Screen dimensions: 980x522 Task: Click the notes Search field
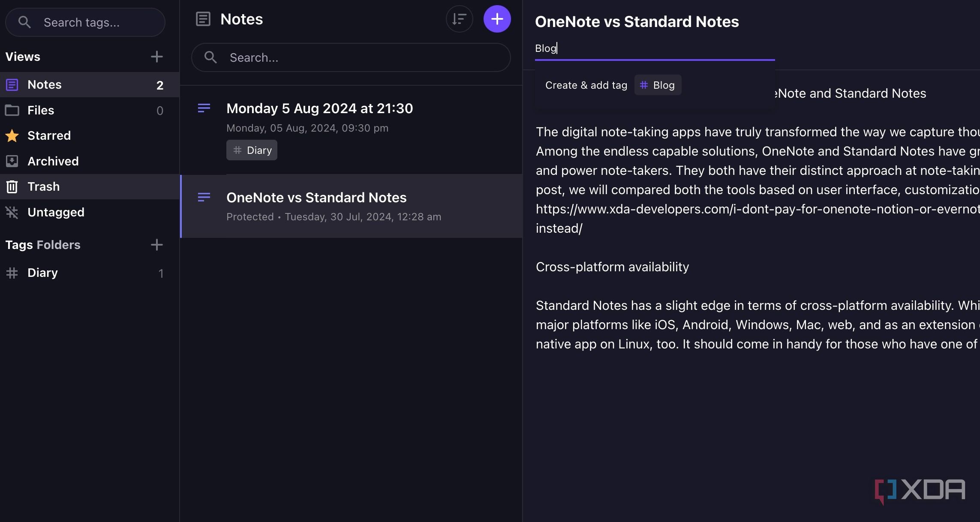tap(351, 57)
